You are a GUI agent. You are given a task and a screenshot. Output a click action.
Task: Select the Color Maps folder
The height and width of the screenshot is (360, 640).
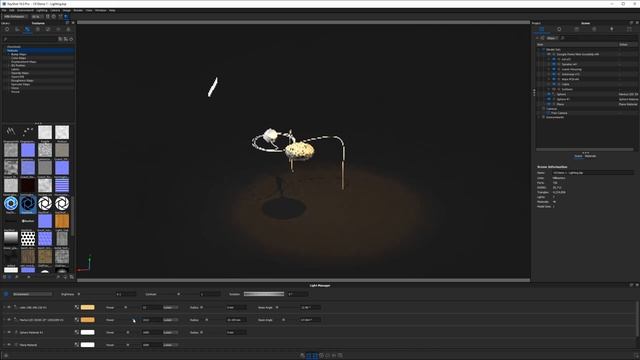pyautogui.click(x=19, y=58)
